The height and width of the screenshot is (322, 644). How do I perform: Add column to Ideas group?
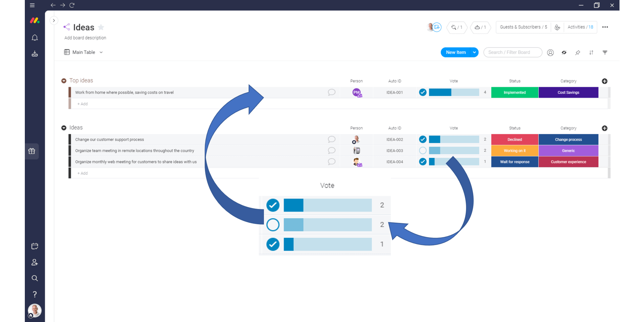click(605, 128)
